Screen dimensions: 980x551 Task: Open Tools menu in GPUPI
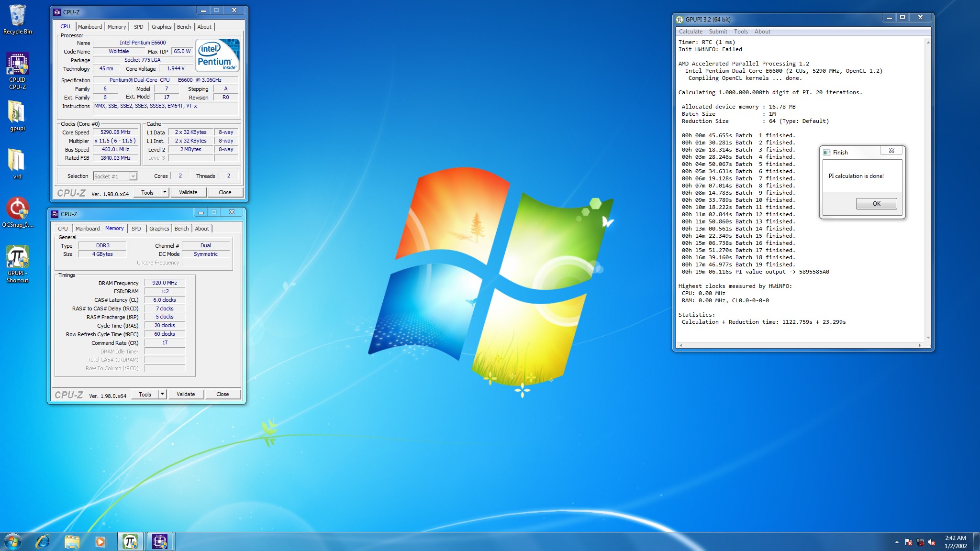(741, 32)
